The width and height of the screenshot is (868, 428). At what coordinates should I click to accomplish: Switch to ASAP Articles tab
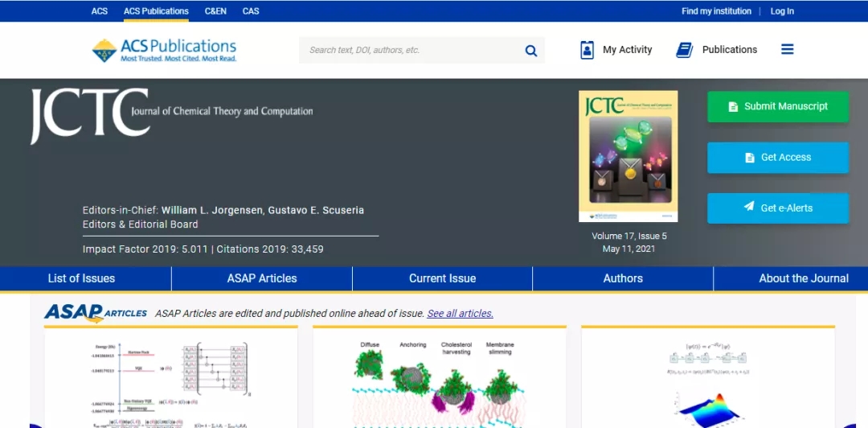coord(262,278)
